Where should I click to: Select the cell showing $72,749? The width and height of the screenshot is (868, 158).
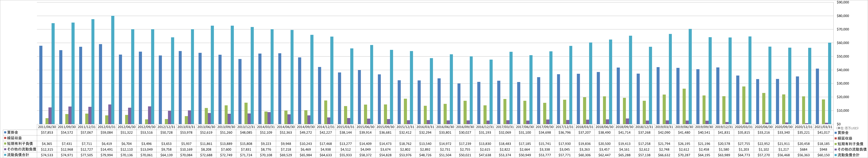pos(226,155)
